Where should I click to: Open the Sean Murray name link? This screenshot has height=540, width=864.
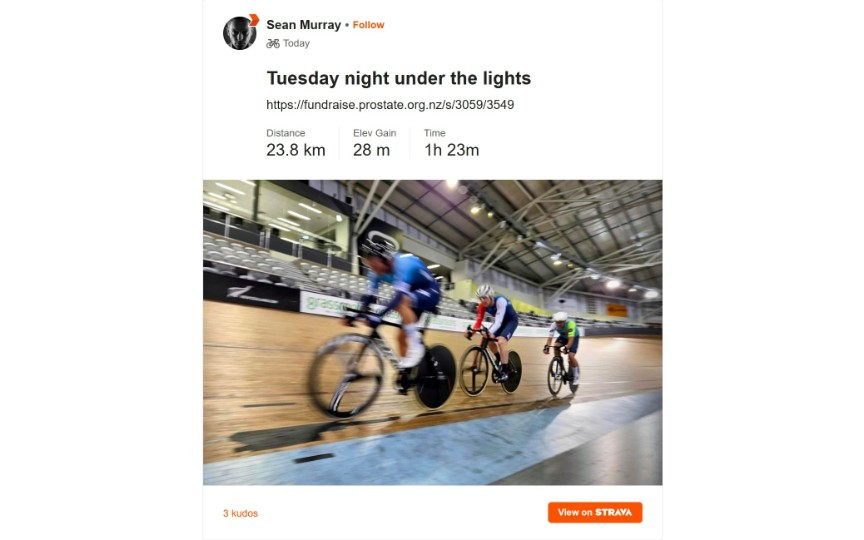click(x=304, y=25)
